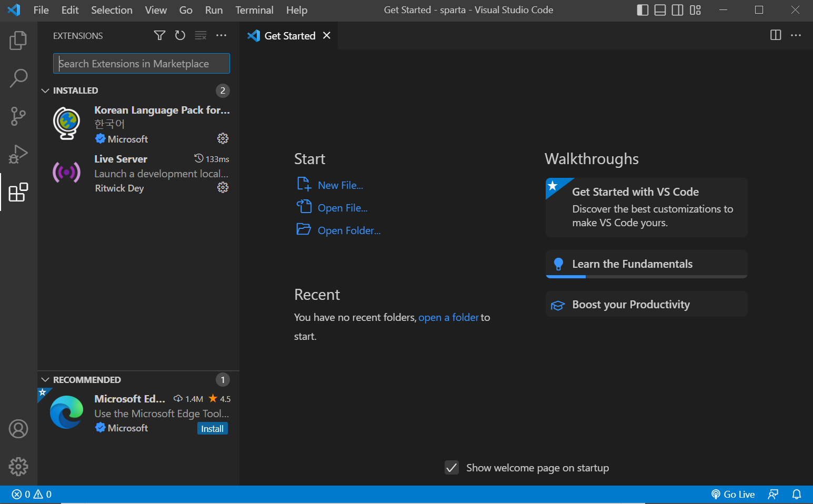Split the editor to the right

point(776,35)
